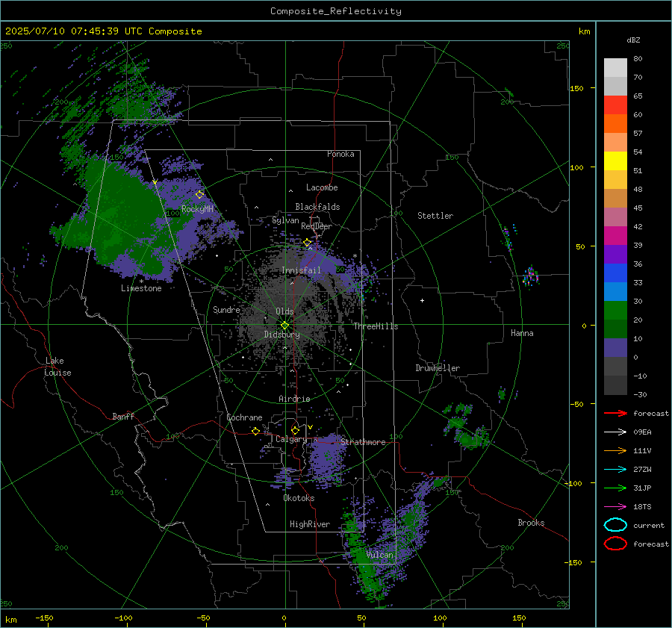Screen dimensions: 672x628
Task: Click the Composite_Reflectivity title
Action: pos(336,11)
